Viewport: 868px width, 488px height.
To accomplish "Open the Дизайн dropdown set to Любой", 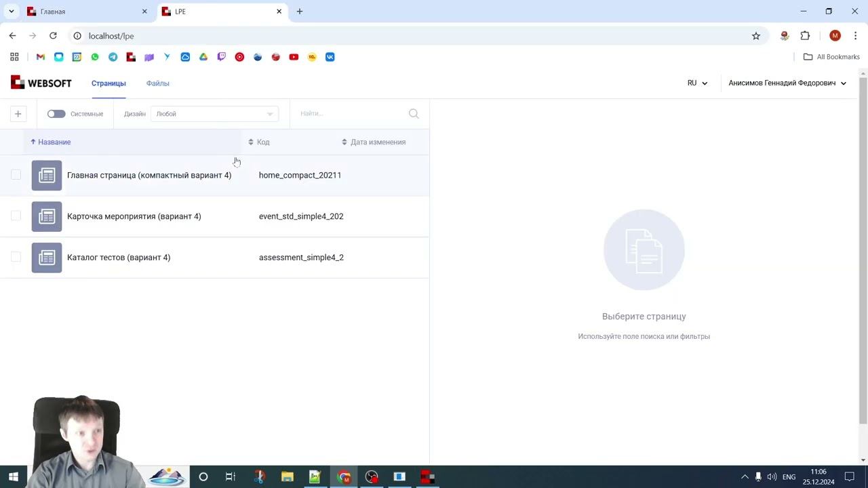I will click(x=214, y=114).
